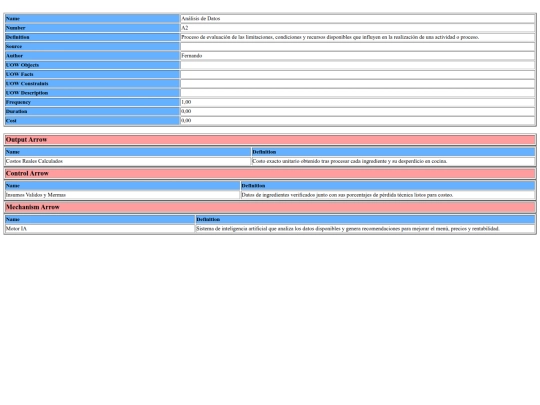Click the 'Mechanism Arrow' section header
Image resolution: width=540 pixels, height=405 pixels.
point(270,207)
